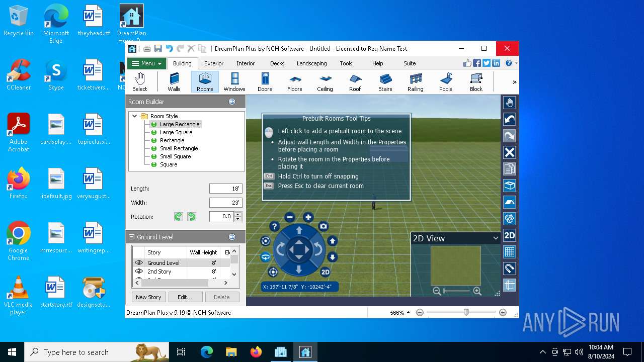Switch to the Interior tab

pyautogui.click(x=246, y=63)
